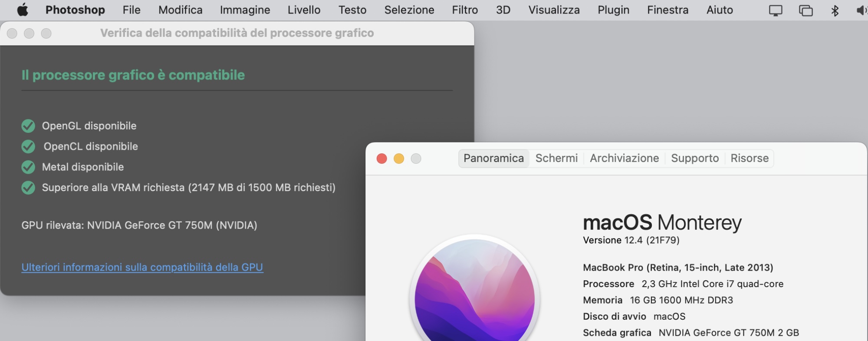Switch to the Supporto tab
Screen dimensions: 868x341
(695, 158)
